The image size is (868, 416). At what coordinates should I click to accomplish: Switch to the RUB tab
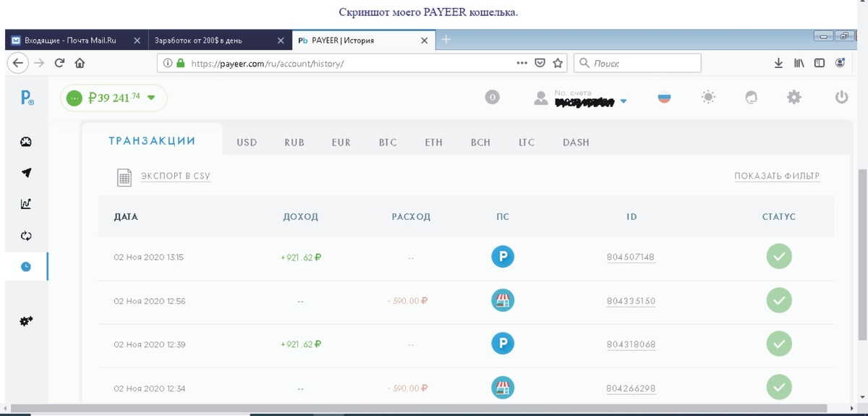(294, 143)
